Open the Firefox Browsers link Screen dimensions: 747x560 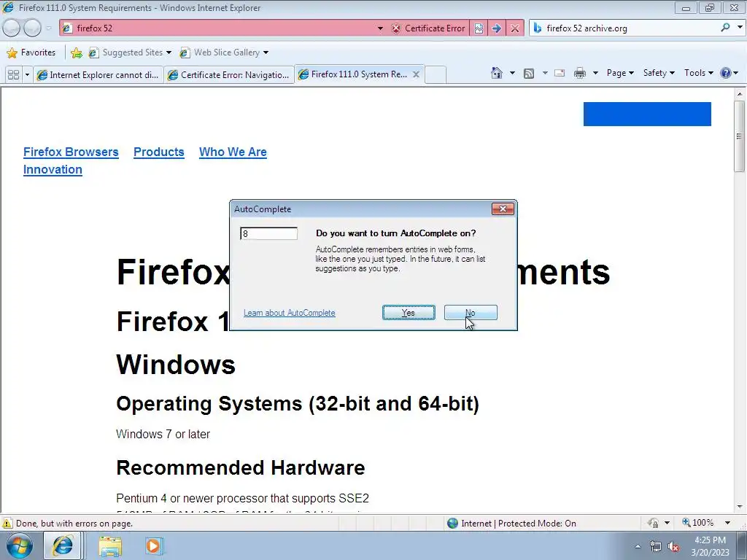[x=71, y=152]
